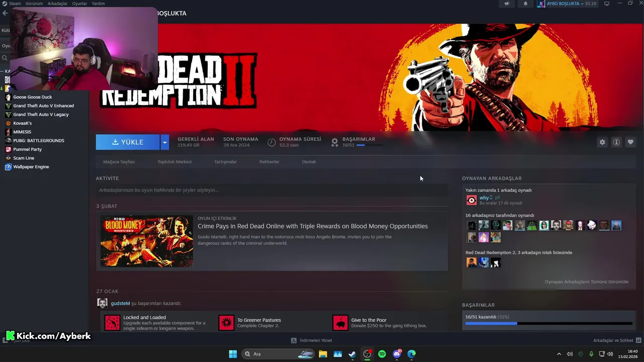Click the Grand Theft Auto V Legacy icon
The height and width of the screenshot is (362, 644).
[x=8, y=115]
